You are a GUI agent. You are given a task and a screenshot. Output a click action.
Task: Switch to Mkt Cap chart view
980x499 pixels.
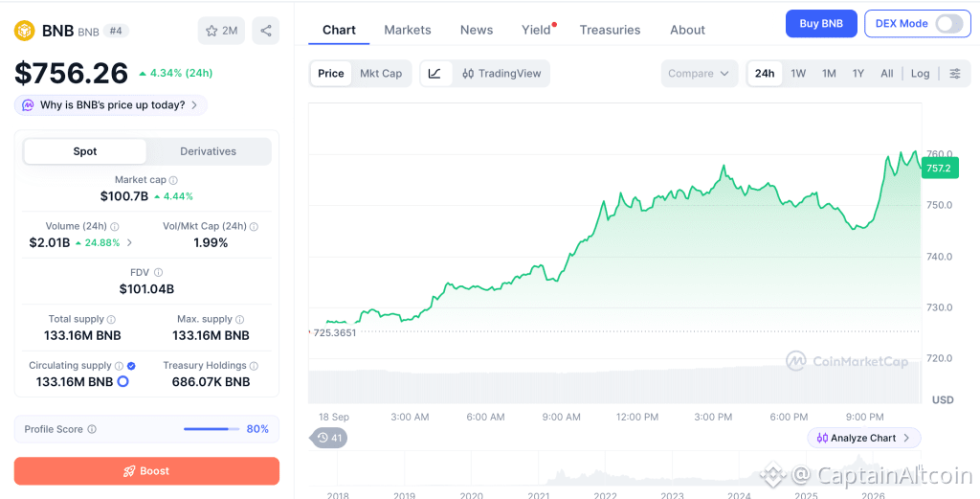click(x=381, y=73)
